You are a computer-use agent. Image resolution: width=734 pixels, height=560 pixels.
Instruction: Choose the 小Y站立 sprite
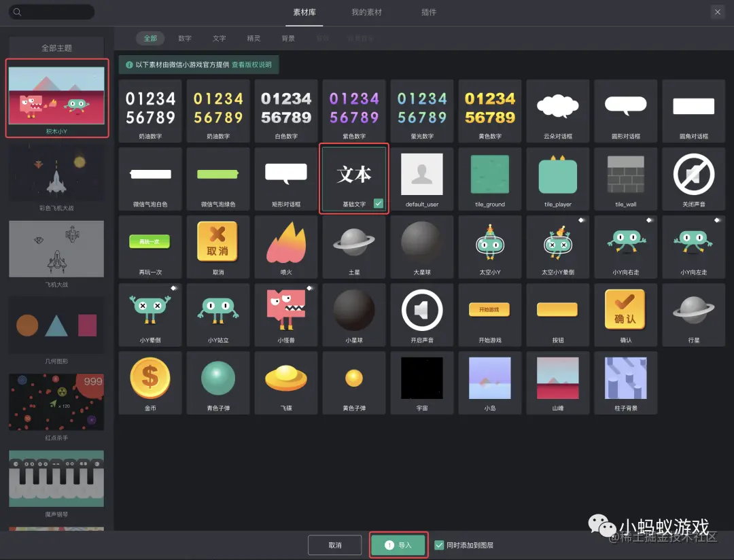click(218, 315)
